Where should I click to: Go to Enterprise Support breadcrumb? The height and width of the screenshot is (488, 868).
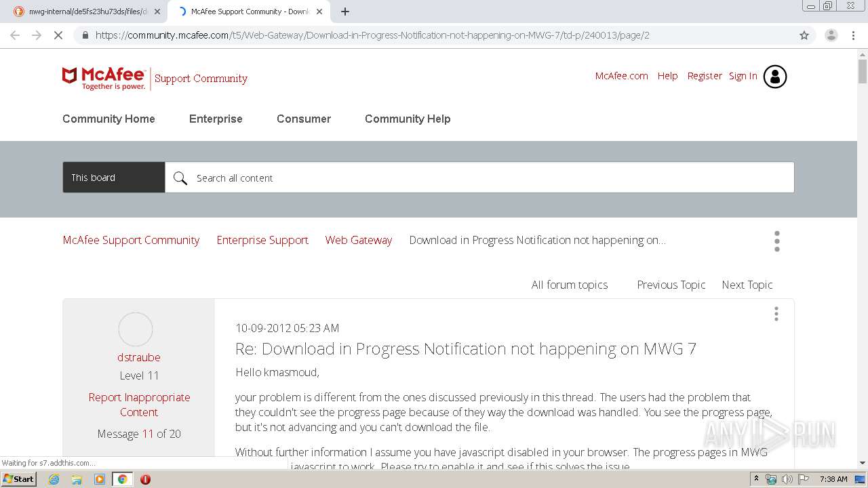(x=262, y=240)
